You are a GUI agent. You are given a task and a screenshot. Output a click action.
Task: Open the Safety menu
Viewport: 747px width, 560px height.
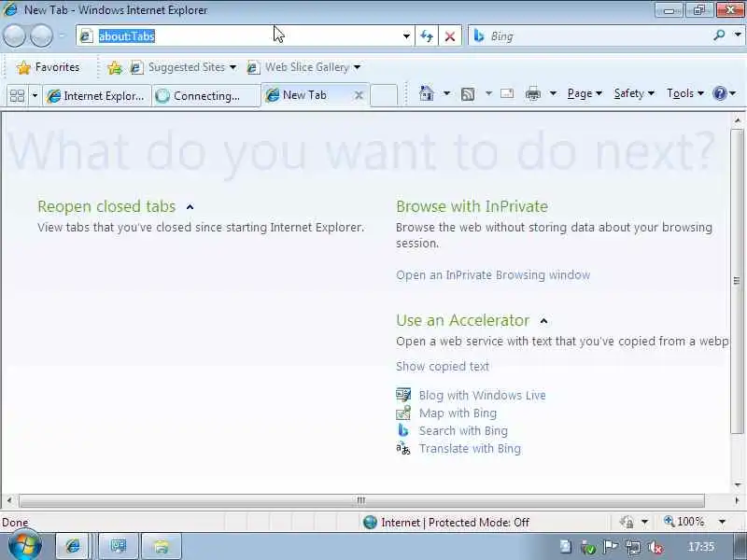(x=634, y=93)
